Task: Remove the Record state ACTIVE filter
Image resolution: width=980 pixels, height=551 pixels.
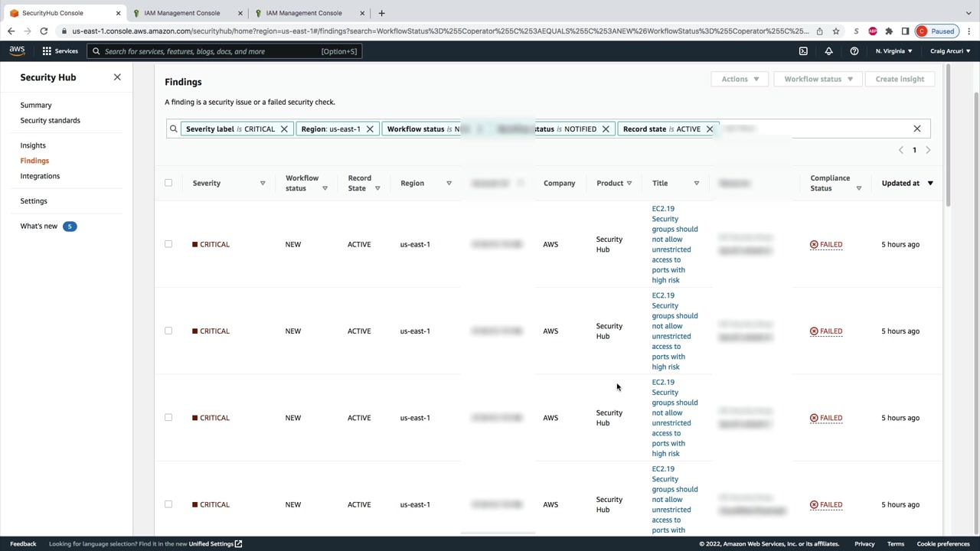Action: (710, 129)
